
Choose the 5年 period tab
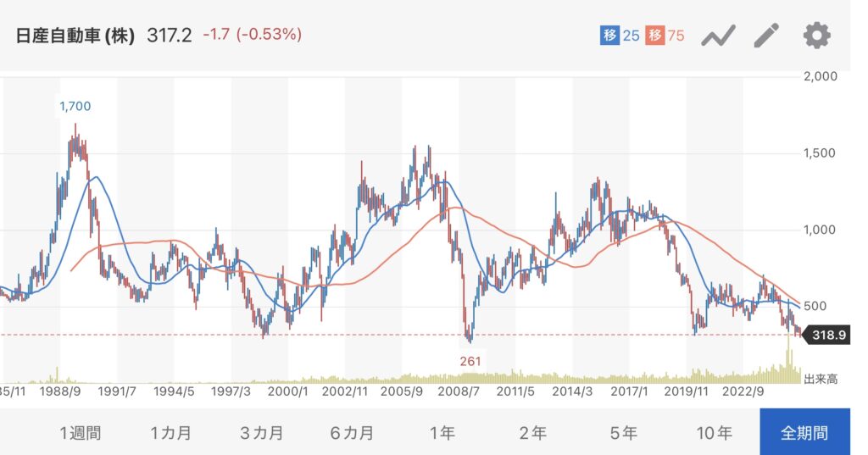[x=623, y=432]
